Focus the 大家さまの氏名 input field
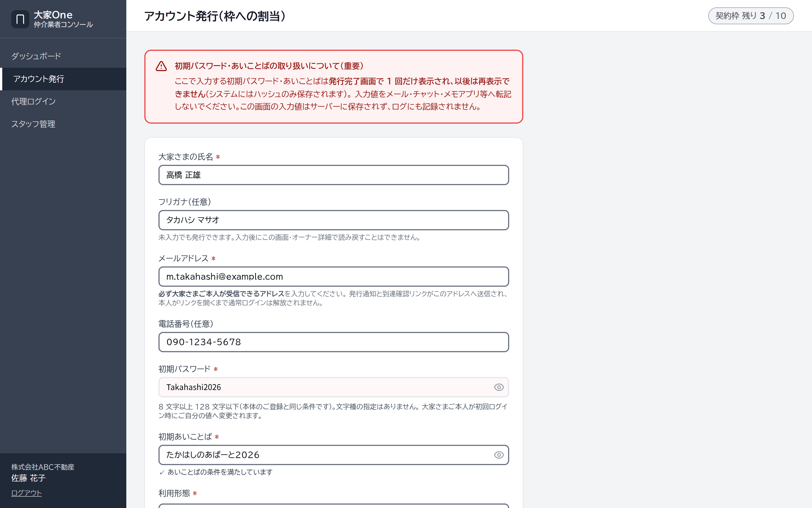The image size is (812, 508). pyautogui.click(x=334, y=175)
